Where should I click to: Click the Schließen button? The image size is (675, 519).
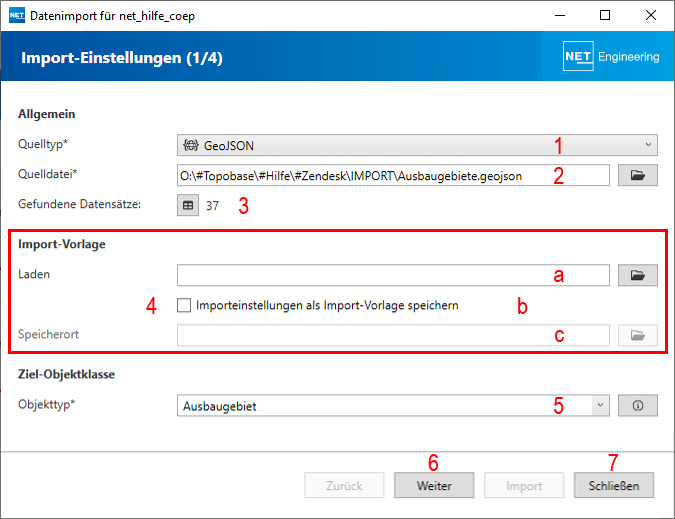coord(613,485)
